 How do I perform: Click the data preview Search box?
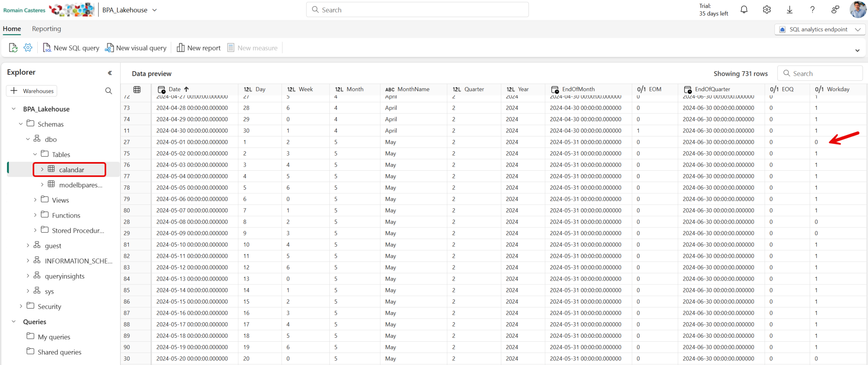coord(820,73)
